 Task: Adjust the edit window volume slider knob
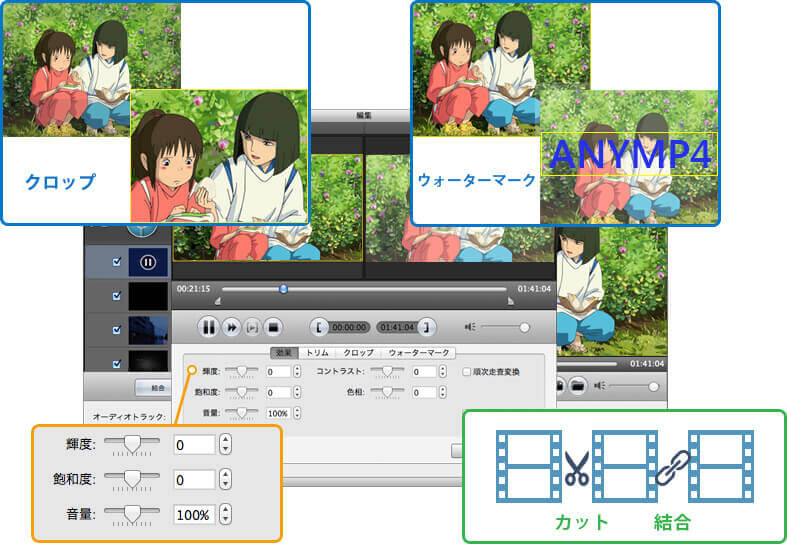pos(524,328)
